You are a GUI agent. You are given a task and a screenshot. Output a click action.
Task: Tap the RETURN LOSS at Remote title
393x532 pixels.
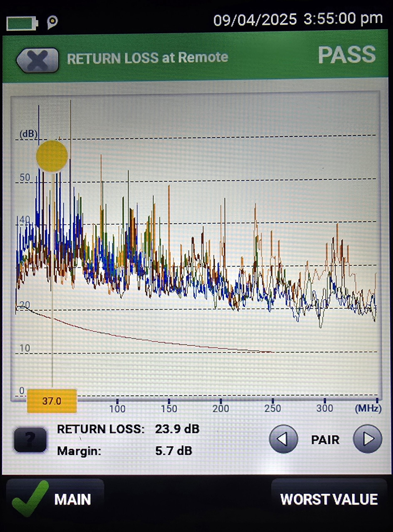(x=147, y=58)
